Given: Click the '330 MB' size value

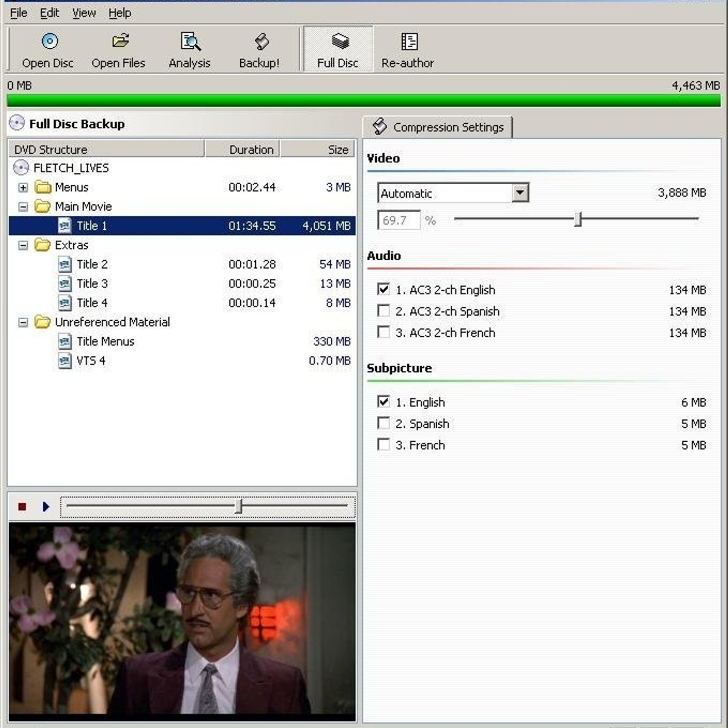Looking at the screenshot, I should click(332, 341).
